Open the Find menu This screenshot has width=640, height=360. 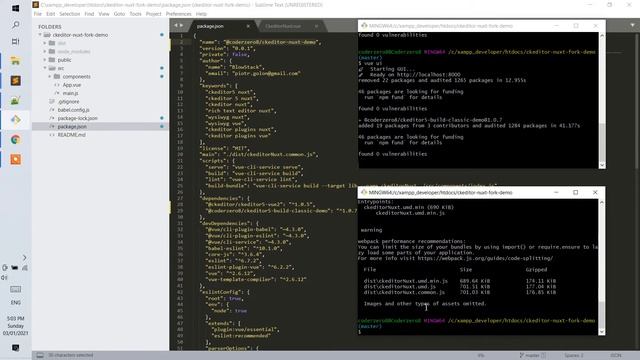click(x=89, y=14)
